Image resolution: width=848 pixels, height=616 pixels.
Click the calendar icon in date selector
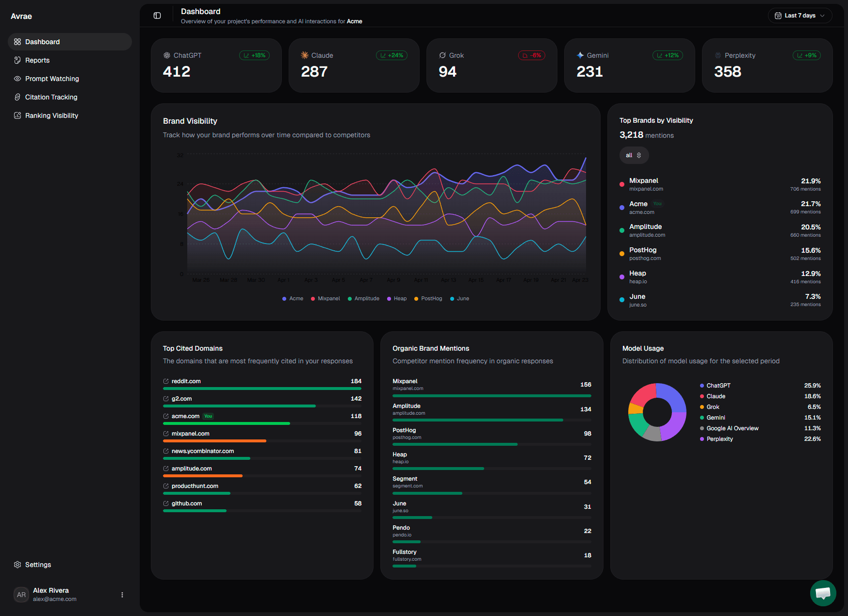[778, 16]
